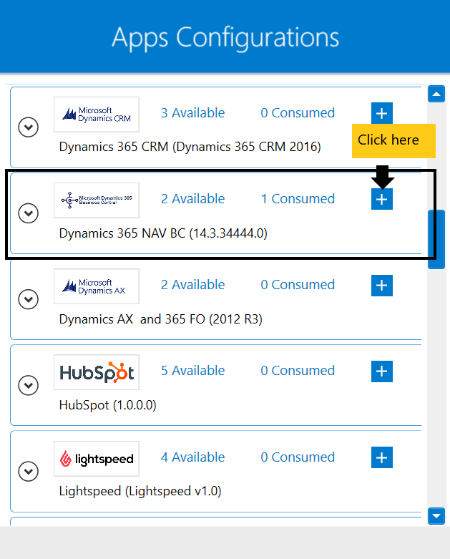Expand the HubSpot row
The image size is (450, 559).
pos(29,385)
